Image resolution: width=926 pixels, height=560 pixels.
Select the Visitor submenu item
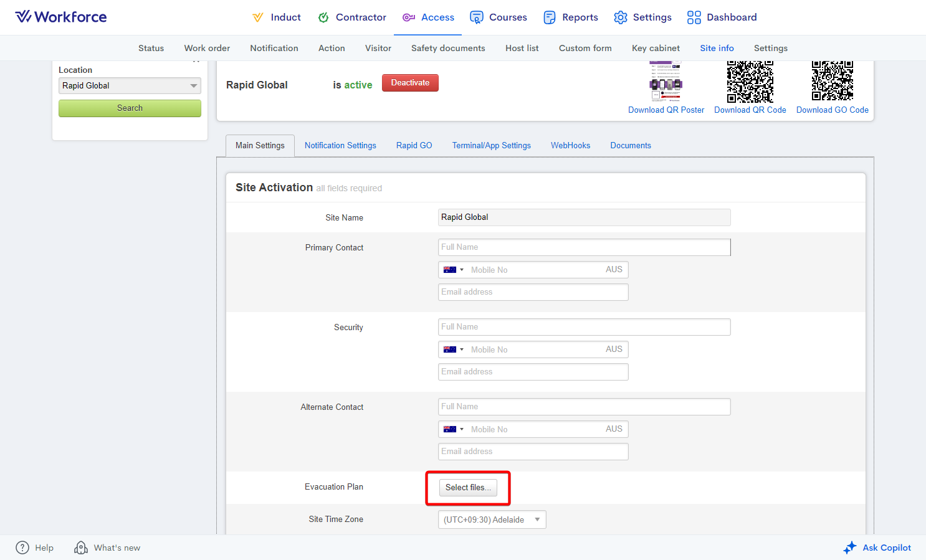coord(378,48)
